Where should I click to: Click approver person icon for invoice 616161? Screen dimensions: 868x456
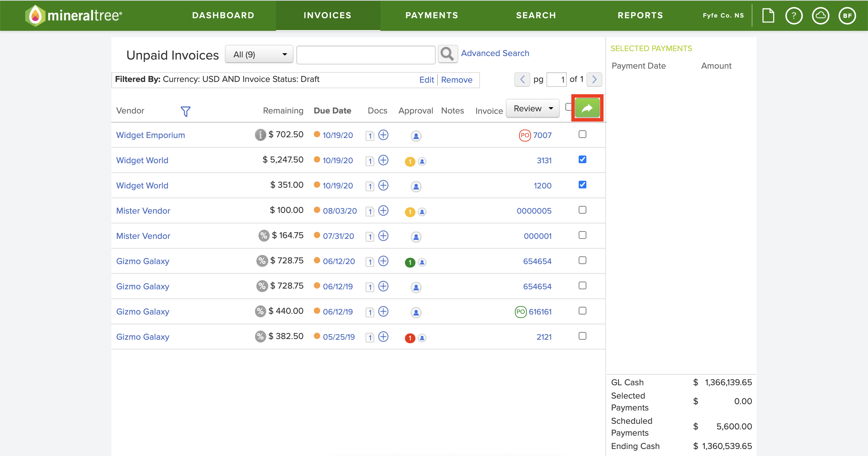coord(416,312)
